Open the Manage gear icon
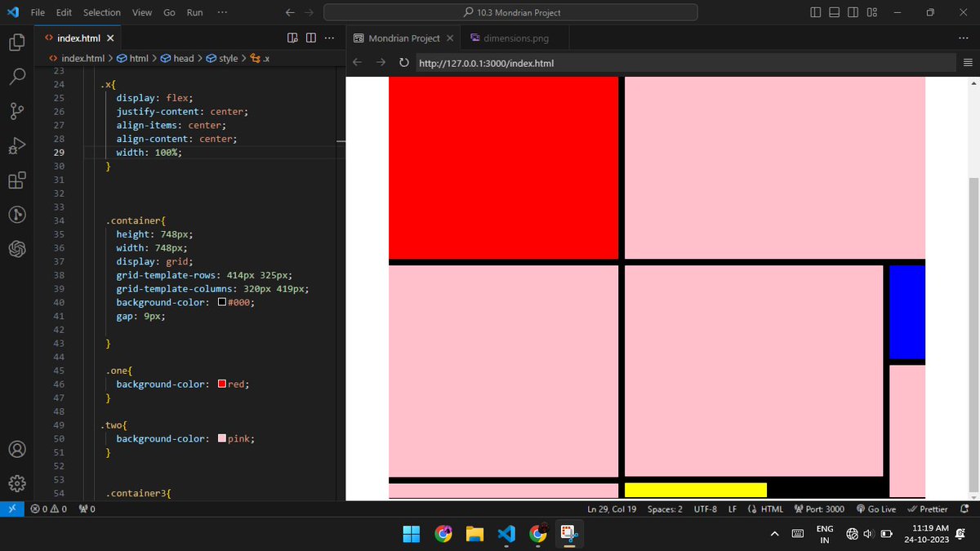Image resolution: width=980 pixels, height=551 pixels. coord(17,483)
